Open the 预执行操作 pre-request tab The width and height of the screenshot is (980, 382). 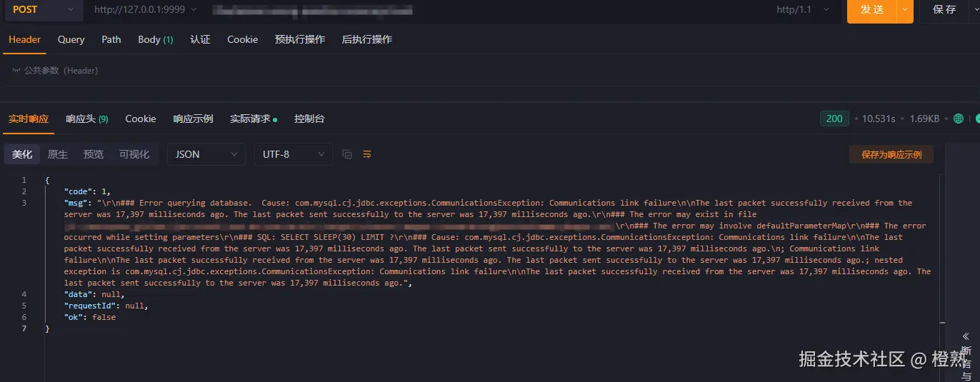[300, 39]
